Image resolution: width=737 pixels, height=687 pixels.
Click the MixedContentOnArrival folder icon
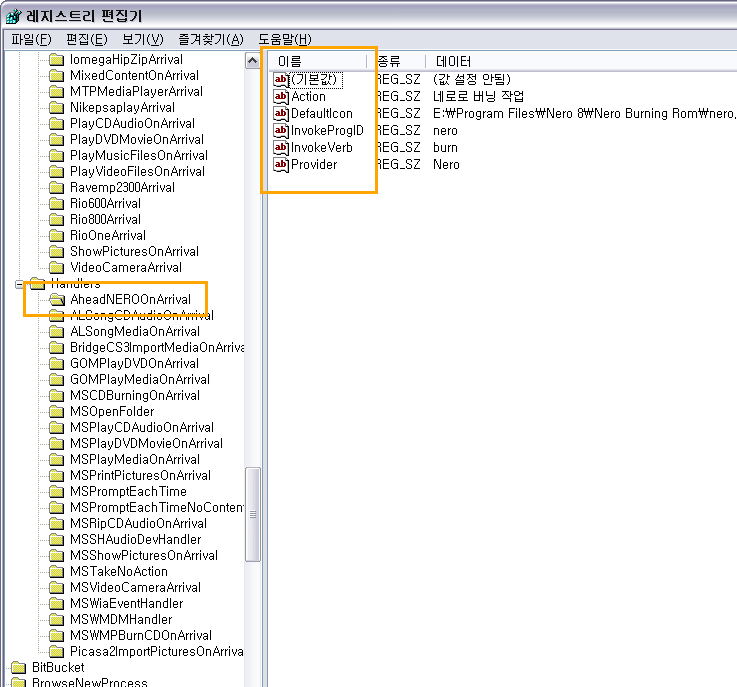tap(56, 76)
